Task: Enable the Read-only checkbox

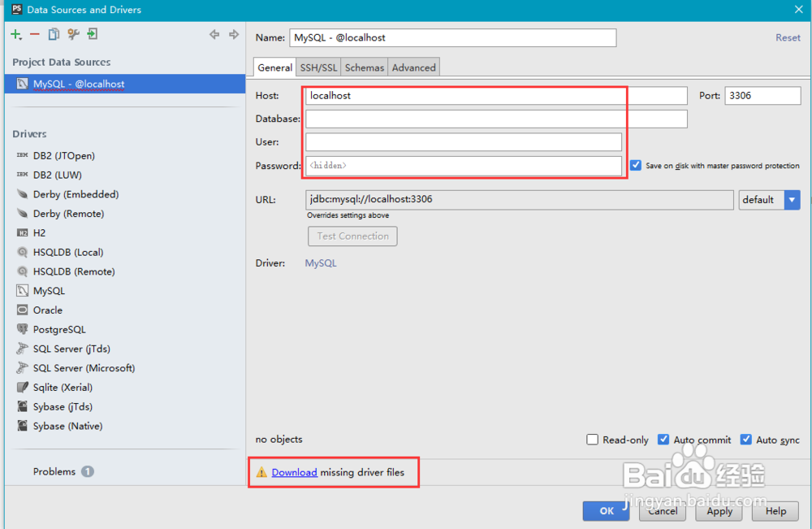Action: (x=593, y=440)
